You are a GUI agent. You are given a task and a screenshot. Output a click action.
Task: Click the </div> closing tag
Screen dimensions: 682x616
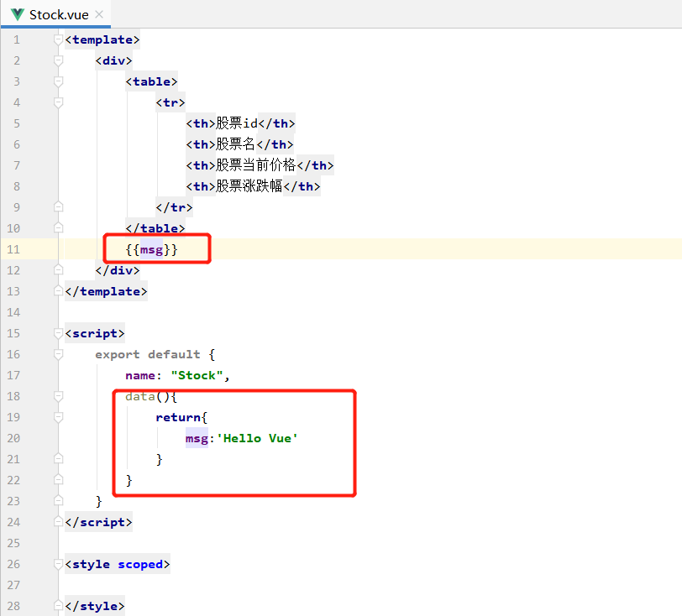click(118, 270)
